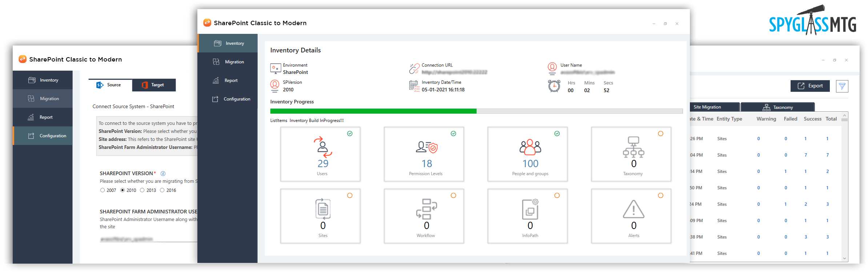This screenshot has height=272, width=868.
Task: Click the People and groups icon
Action: [530, 147]
